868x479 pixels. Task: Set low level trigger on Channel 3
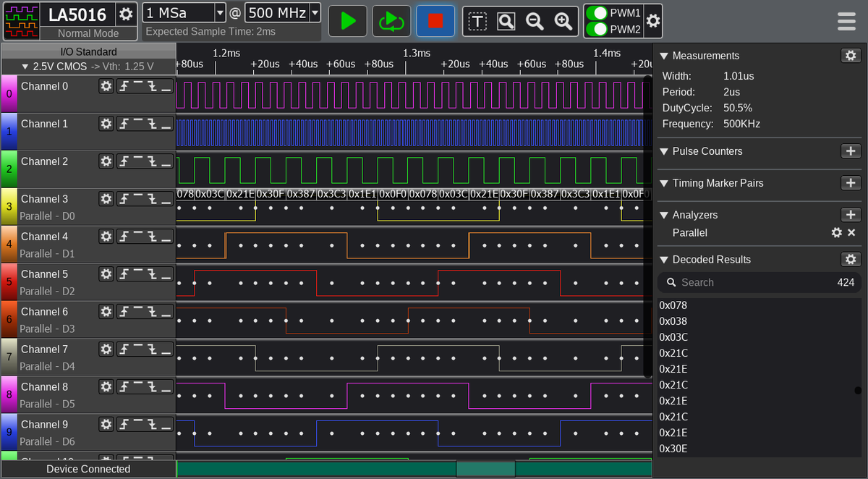click(x=166, y=199)
